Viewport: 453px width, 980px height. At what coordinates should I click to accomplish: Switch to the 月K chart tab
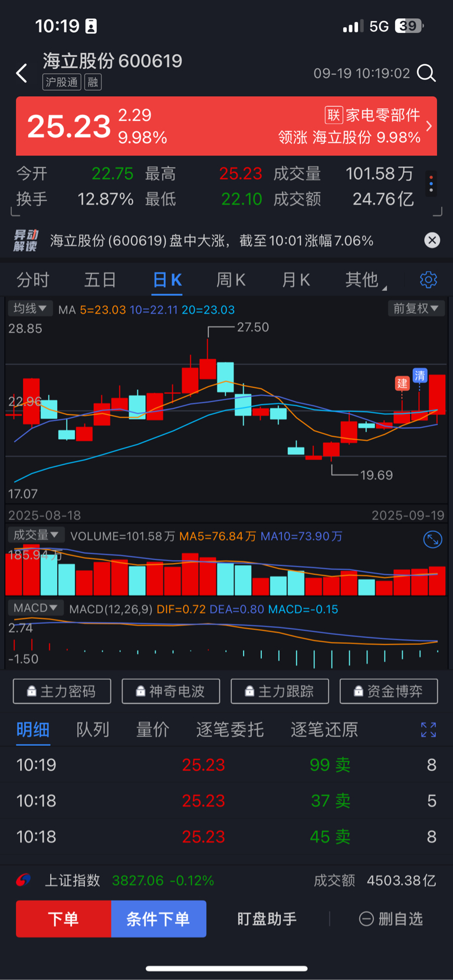pyautogui.click(x=296, y=279)
